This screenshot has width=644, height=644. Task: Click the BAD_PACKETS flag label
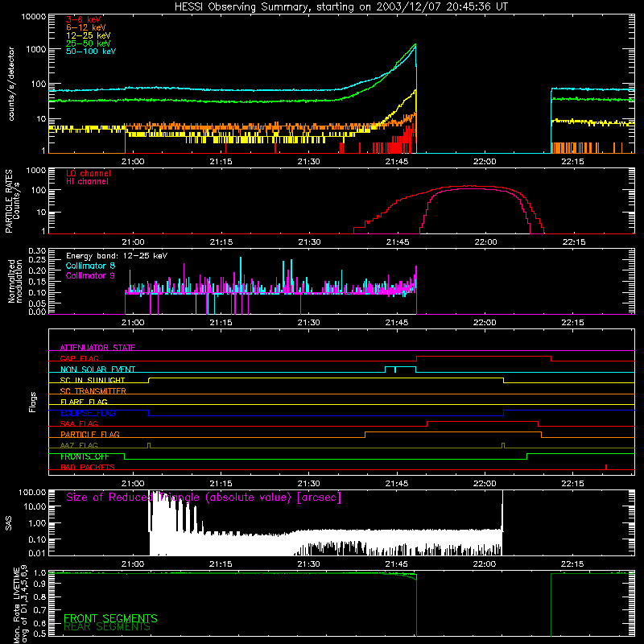pyautogui.click(x=88, y=467)
